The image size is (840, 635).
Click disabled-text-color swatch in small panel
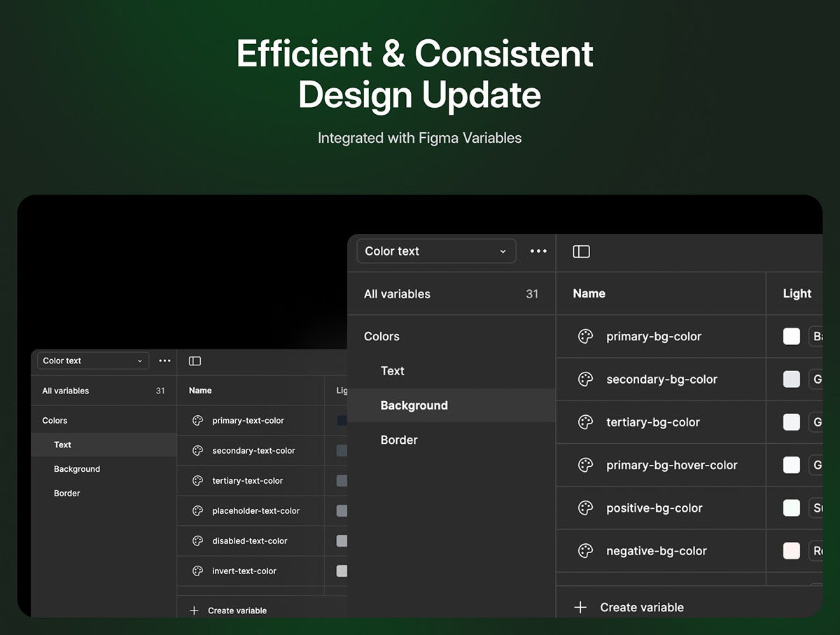point(342,541)
